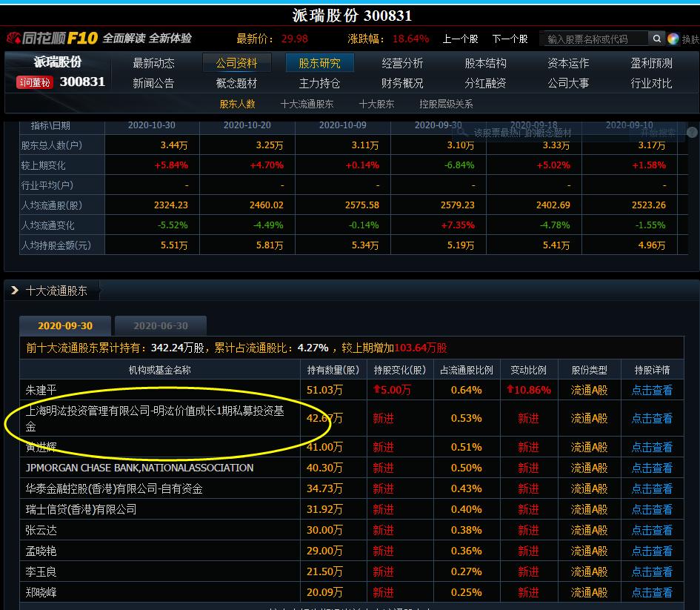Go to previous stock 上一个股

(x=460, y=39)
